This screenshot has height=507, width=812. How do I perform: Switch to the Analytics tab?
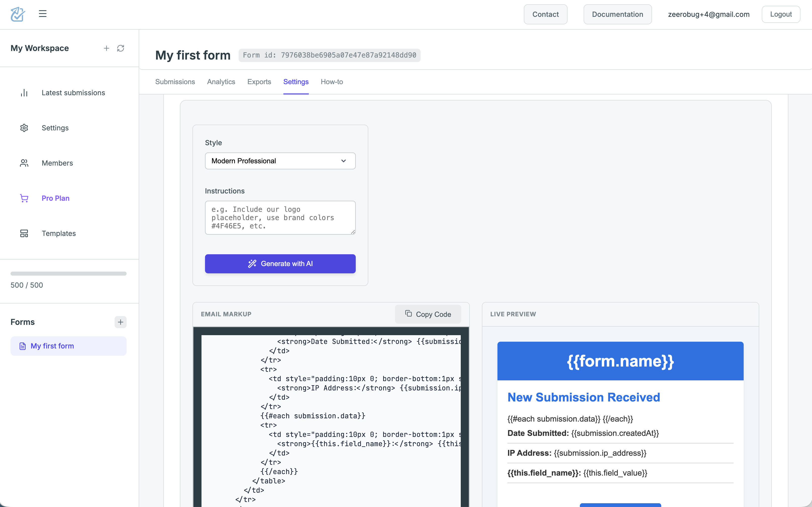(x=221, y=82)
